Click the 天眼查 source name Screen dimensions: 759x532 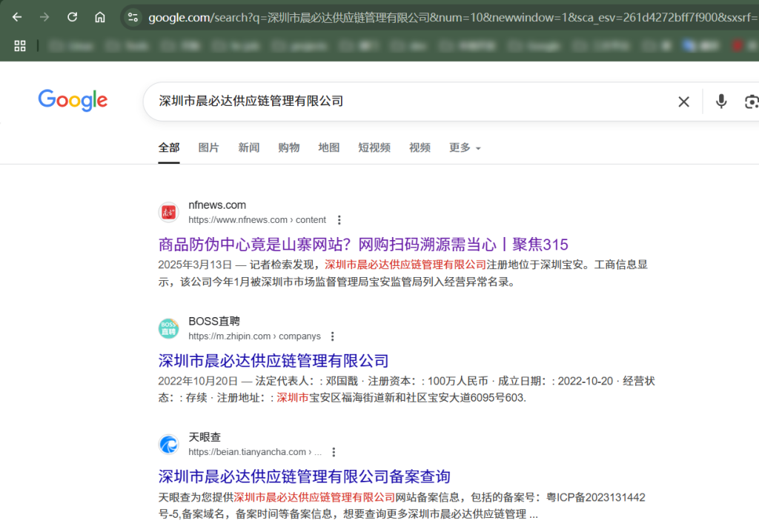pyautogui.click(x=205, y=438)
